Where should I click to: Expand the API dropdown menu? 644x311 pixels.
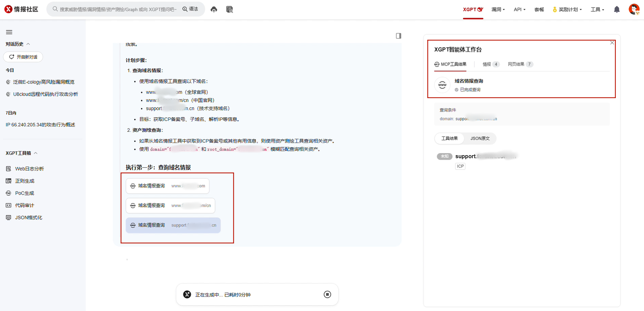pyautogui.click(x=519, y=10)
